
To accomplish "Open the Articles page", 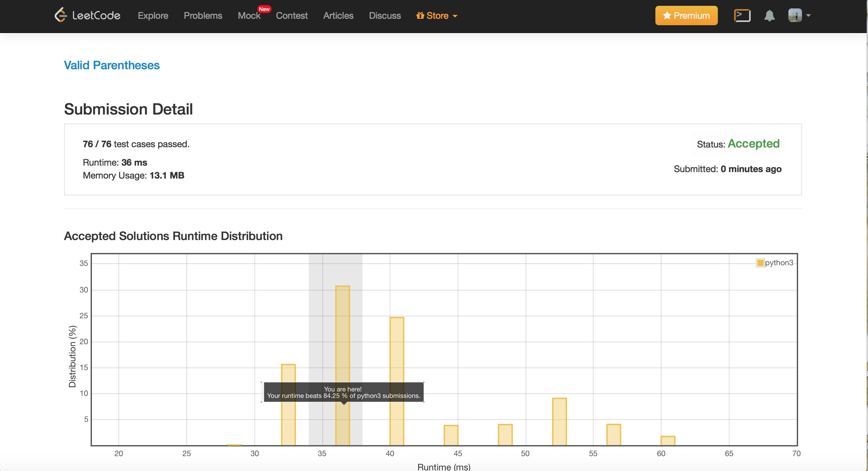I will point(338,16).
